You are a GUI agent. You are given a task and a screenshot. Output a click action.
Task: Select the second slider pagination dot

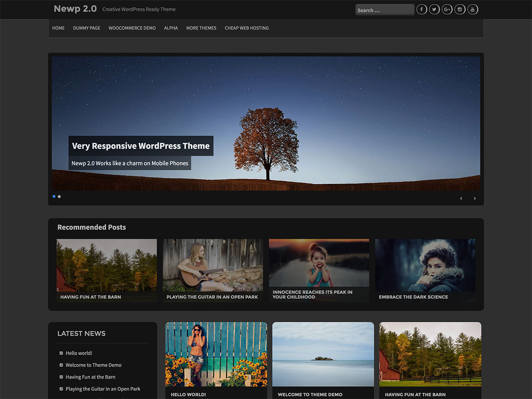(x=59, y=196)
